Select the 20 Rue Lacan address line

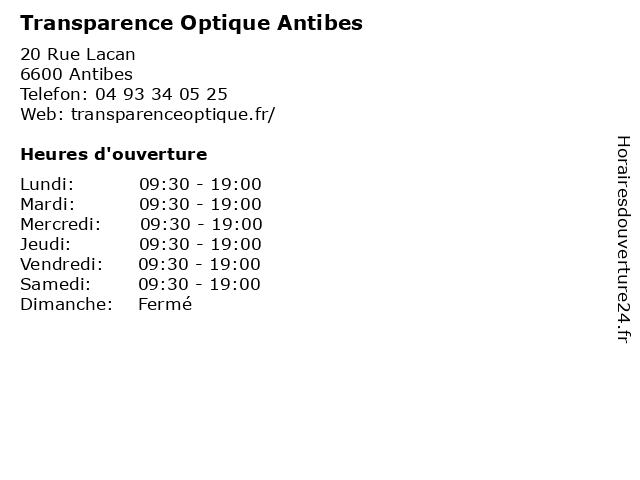tap(78, 54)
